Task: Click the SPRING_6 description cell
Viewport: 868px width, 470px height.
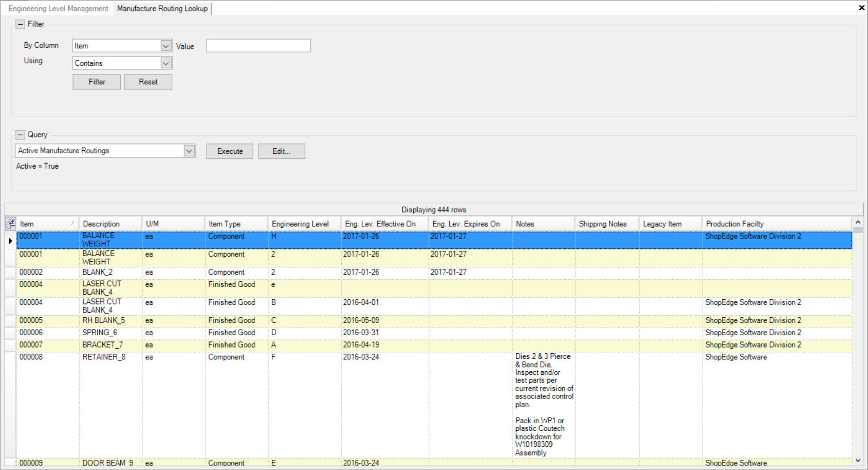Action: pyautogui.click(x=110, y=333)
